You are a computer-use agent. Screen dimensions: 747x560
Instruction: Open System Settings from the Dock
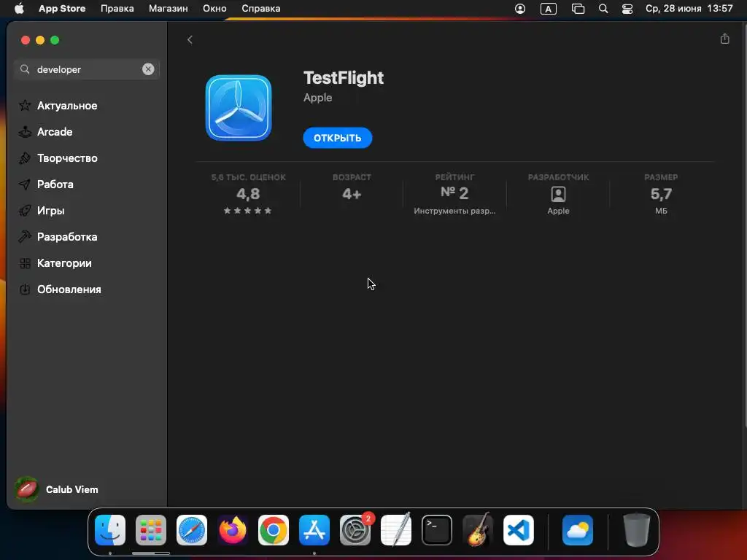pyautogui.click(x=355, y=530)
